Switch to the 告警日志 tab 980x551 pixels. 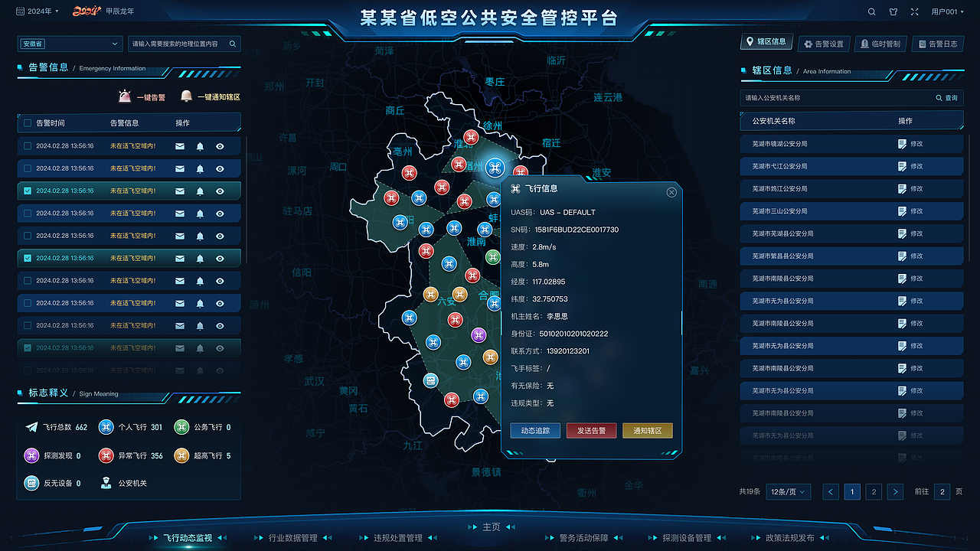pos(937,44)
